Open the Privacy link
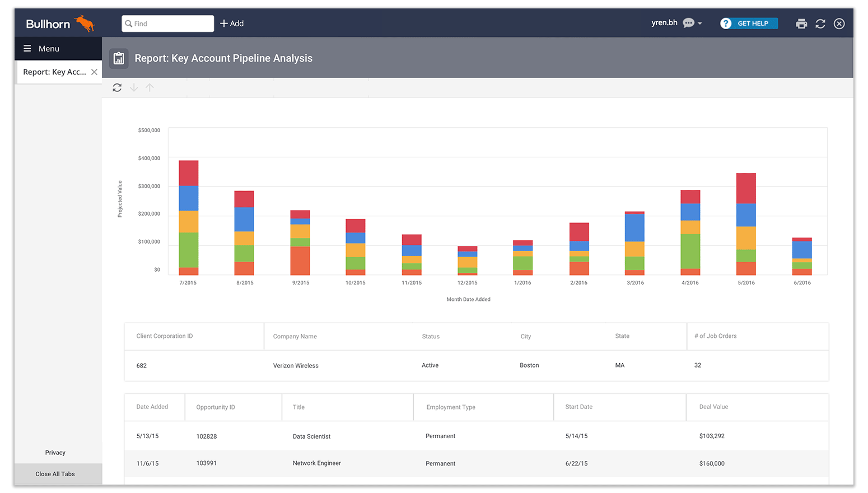This screenshot has height=493, width=868. (x=55, y=453)
